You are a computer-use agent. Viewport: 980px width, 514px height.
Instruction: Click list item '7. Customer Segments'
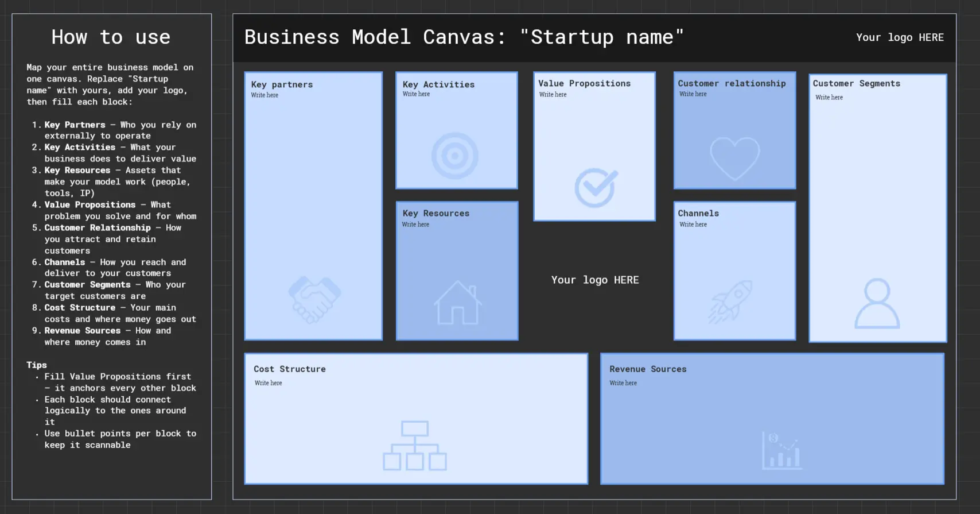[x=109, y=291]
